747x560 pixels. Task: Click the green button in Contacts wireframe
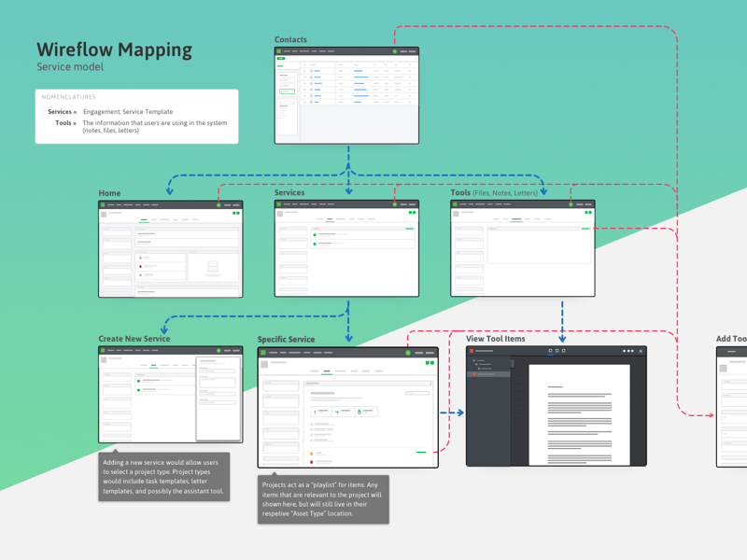[x=281, y=58]
